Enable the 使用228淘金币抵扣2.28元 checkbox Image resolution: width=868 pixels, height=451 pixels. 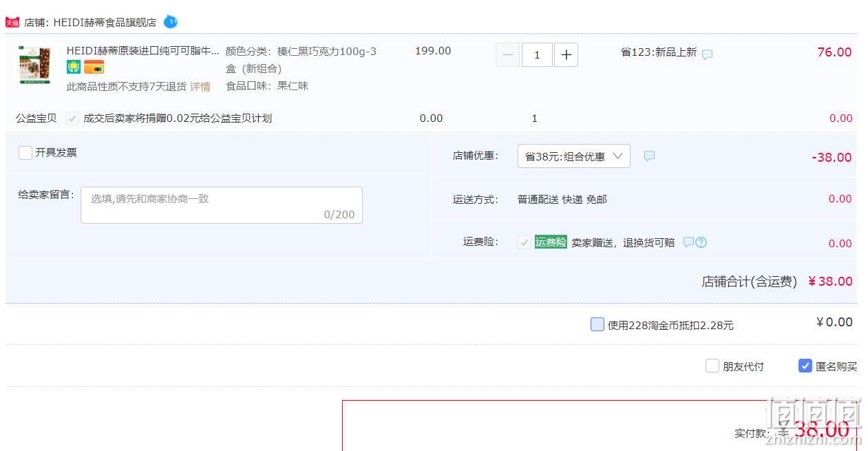tap(597, 324)
